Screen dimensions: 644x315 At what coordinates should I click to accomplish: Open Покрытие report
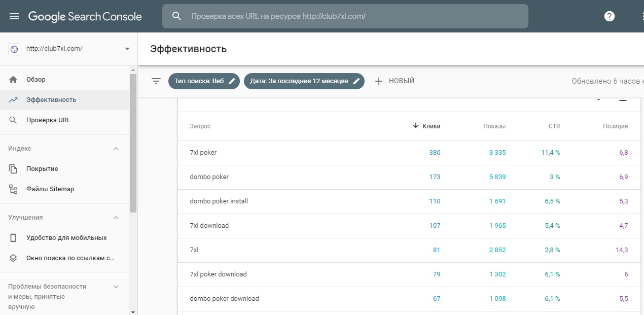click(x=64, y=169)
